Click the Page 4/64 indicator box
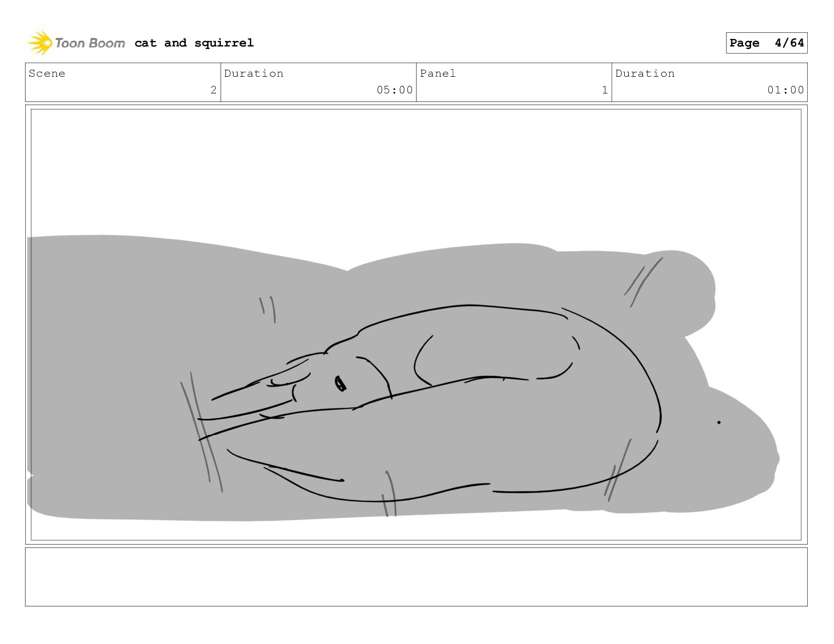Image resolution: width=834 pixels, height=644 pixels. (766, 43)
